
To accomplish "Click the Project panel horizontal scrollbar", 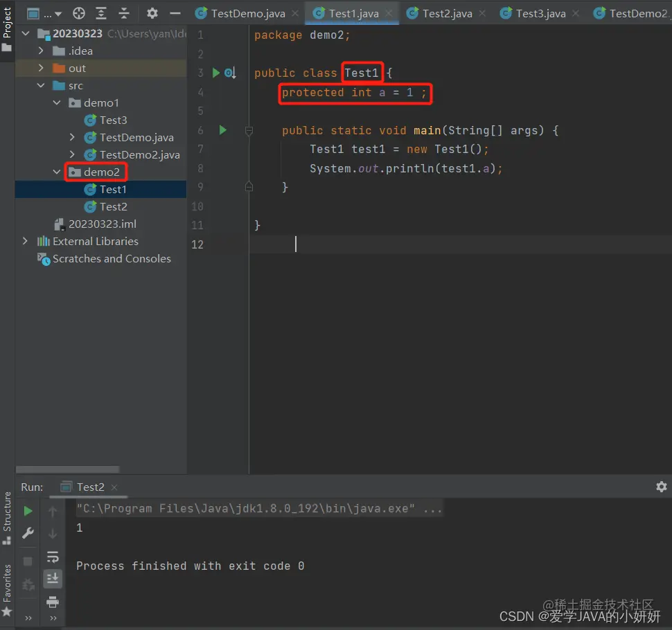I will 67,469.
